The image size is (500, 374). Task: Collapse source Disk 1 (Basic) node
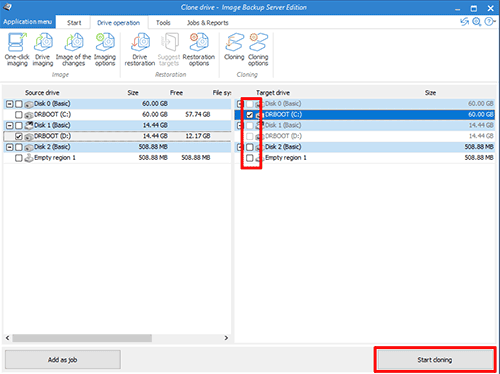[x=10, y=126]
